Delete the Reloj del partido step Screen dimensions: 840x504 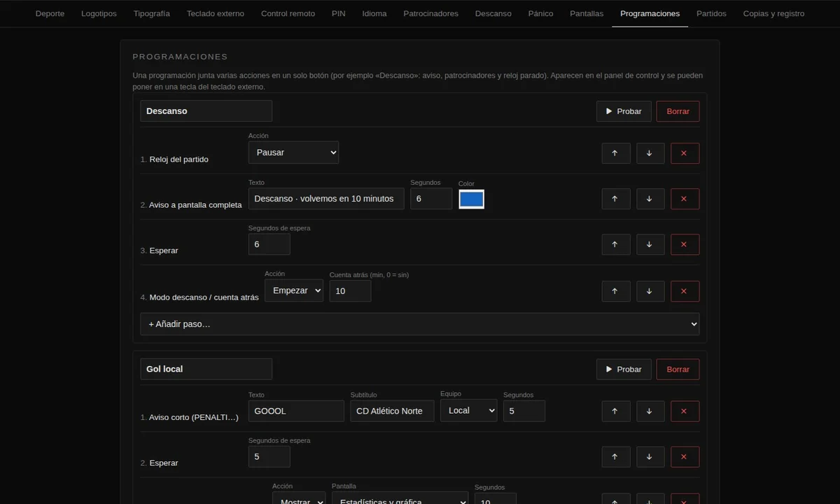click(685, 153)
